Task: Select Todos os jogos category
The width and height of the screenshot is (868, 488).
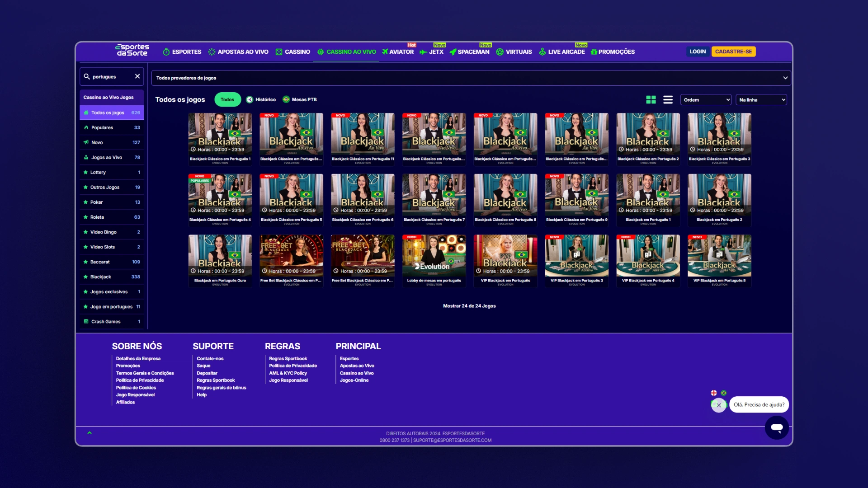Action: [112, 113]
